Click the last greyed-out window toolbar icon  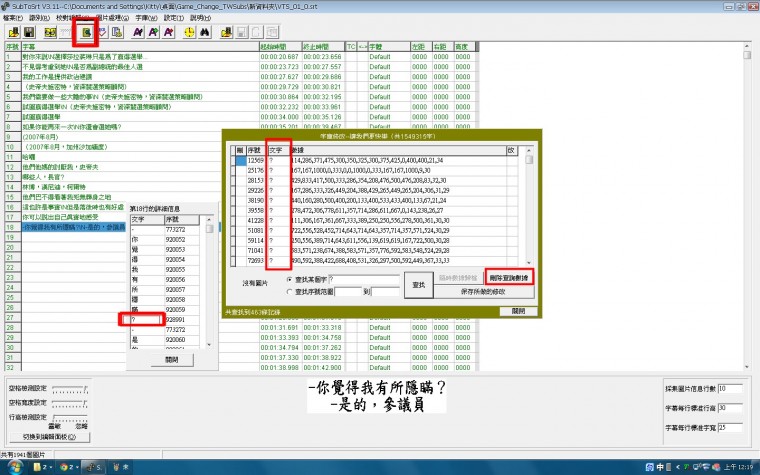click(x=272, y=32)
